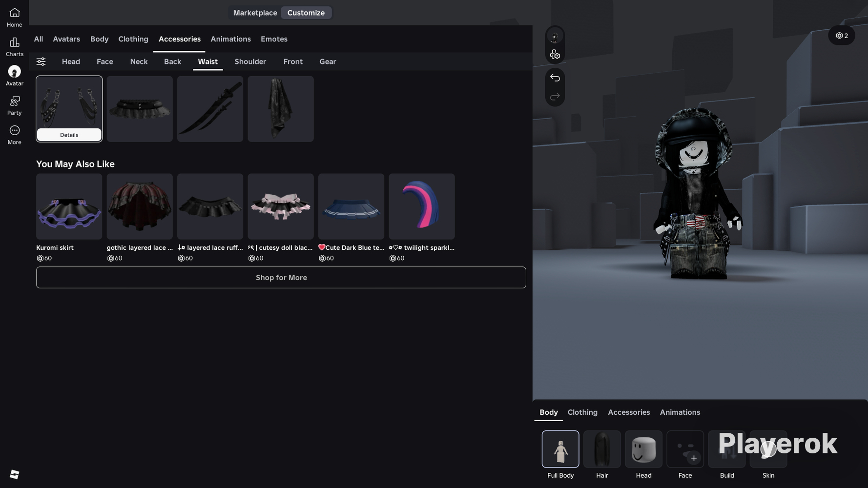The height and width of the screenshot is (488, 868).
Task: Select the Clothing tab under avatar preview
Action: pyautogui.click(x=582, y=412)
